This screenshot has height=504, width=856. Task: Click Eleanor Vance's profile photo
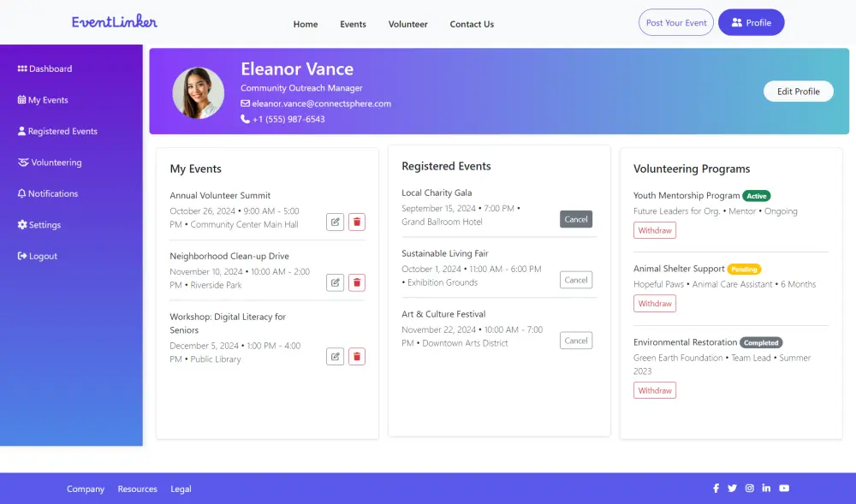point(199,92)
